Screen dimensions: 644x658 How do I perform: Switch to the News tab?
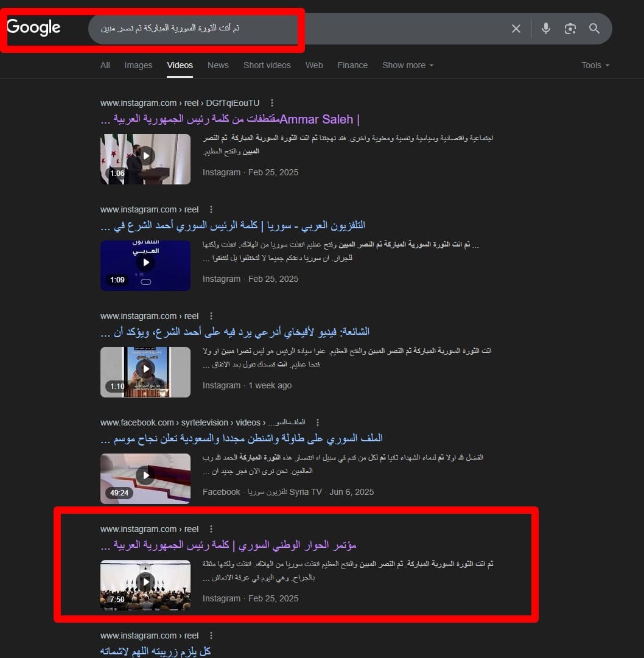point(218,66)
